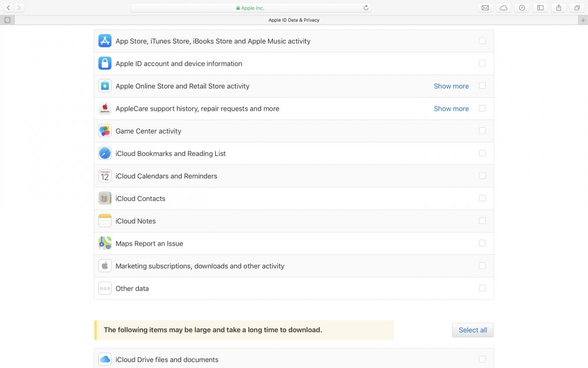This screenshot has width=588, height=368.
Task: Click the AppleCare icon
Action: [x=105, y=108]
